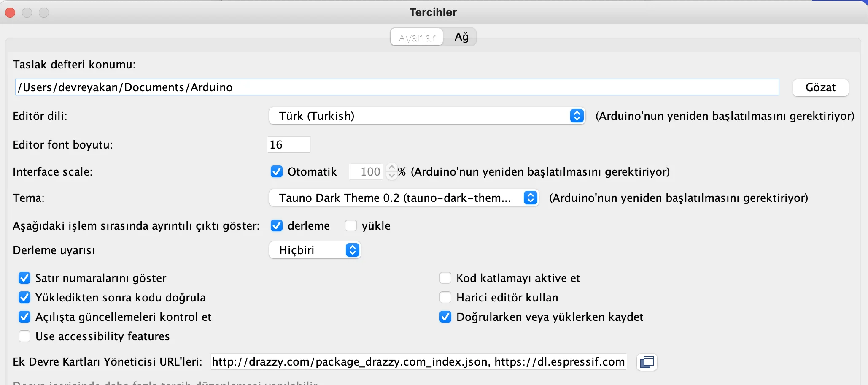Toggle Use accessibility features checkbox
Viewport: 868px width, 385px height.
[24, 336]
